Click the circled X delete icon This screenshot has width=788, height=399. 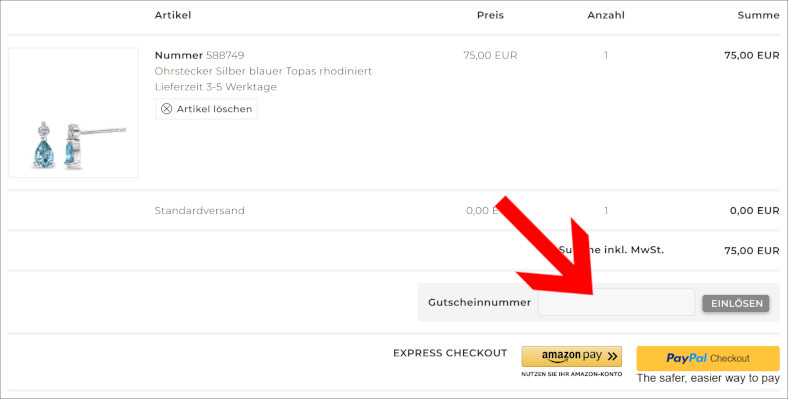pos(166,109)
